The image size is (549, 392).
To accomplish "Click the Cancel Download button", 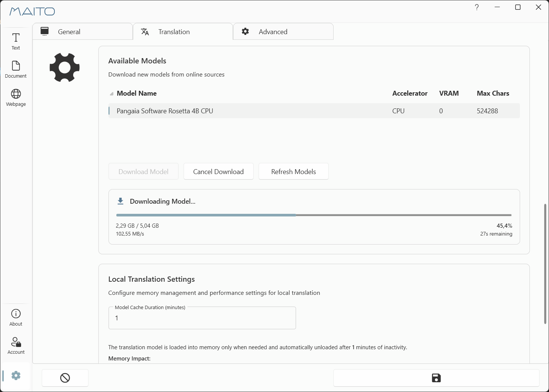I will tap(218, 171).
